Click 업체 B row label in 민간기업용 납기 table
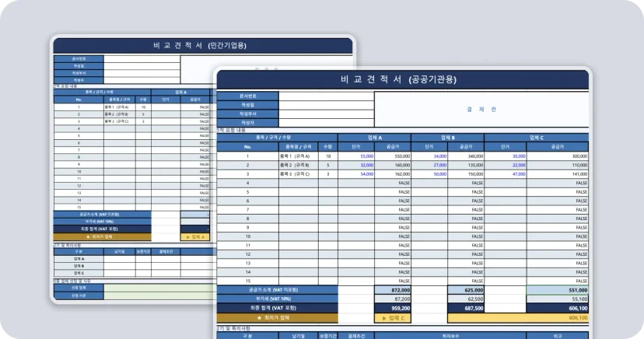The image size is (644, 339). (79, 266)
